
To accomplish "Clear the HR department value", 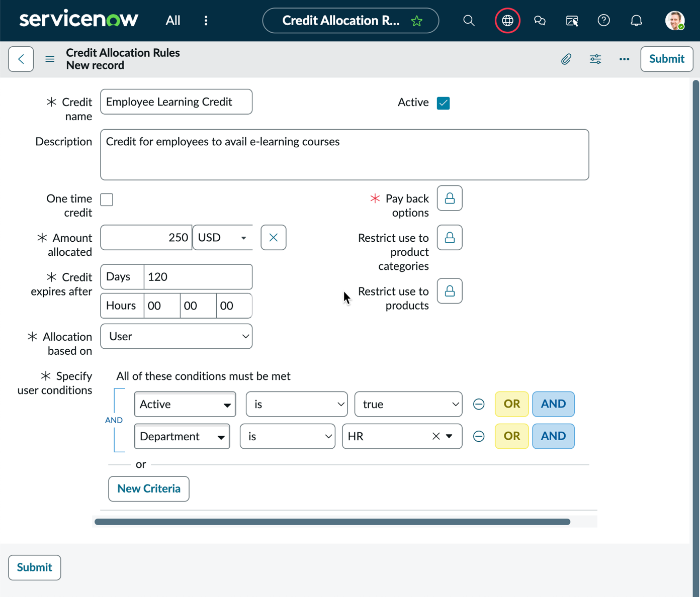I will (x=436, y=436).
